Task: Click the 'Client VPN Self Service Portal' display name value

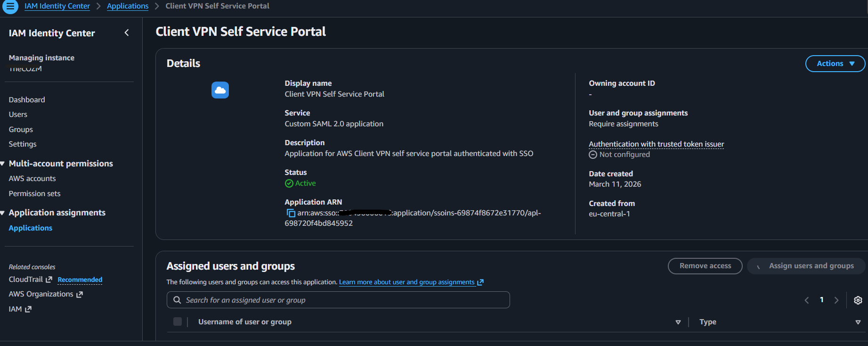Action: point(334,94)
